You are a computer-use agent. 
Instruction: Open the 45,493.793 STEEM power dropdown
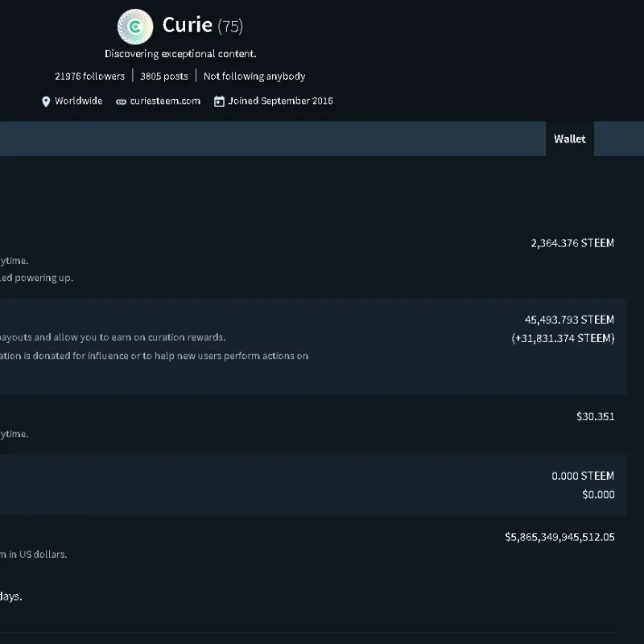point(569,320)
